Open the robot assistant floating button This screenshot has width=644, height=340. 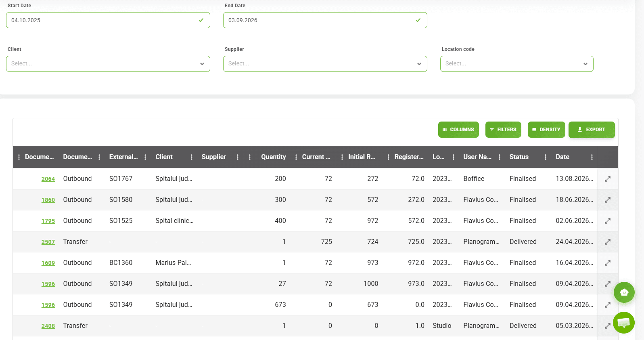(x=624, y=292)
